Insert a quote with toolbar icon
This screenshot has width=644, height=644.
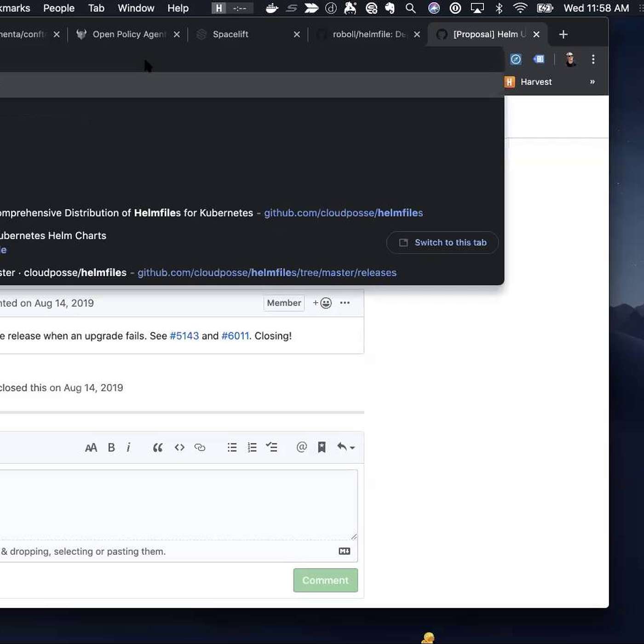(158, 448)
